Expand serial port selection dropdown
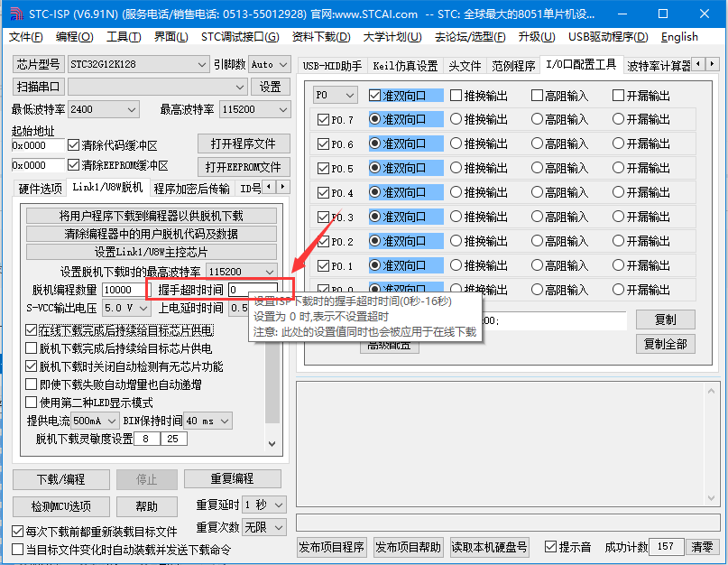The height and width of the screenshot is (565, 728). point(240,87)
